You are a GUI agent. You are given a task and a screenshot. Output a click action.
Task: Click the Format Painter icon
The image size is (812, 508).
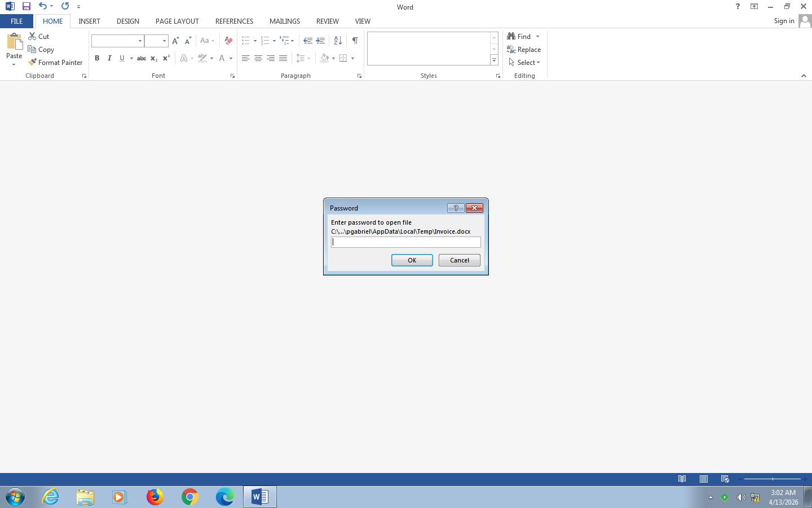click(x=33, y=63)
